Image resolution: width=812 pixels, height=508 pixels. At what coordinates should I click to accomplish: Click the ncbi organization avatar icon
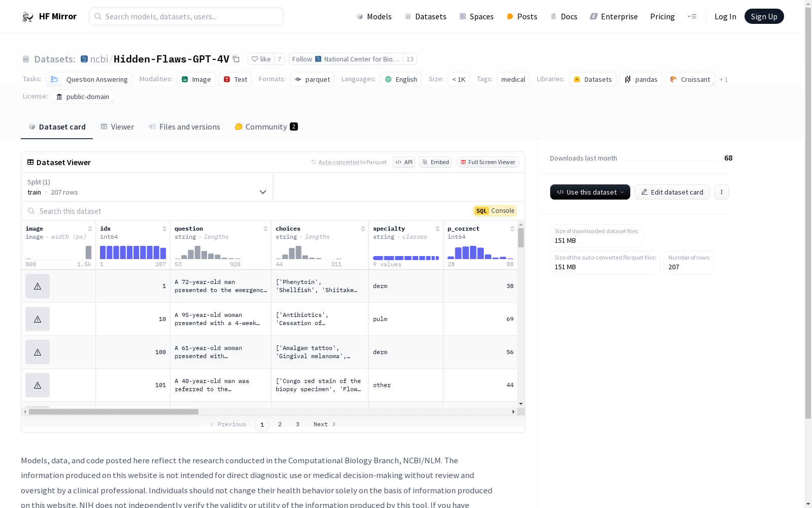pos(84,59)
